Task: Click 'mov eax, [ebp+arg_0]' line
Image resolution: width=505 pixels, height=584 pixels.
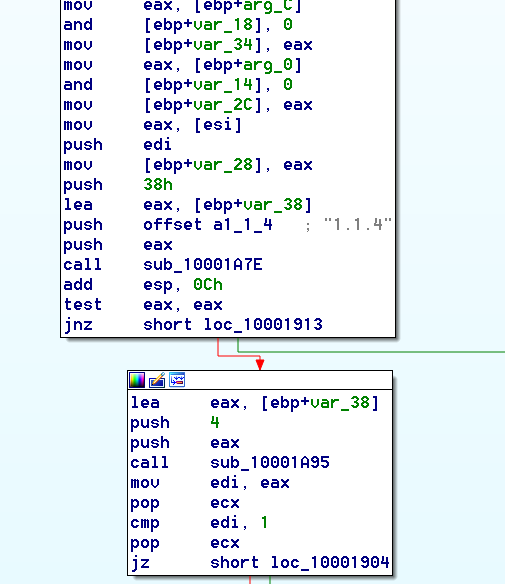Action: 182,65
